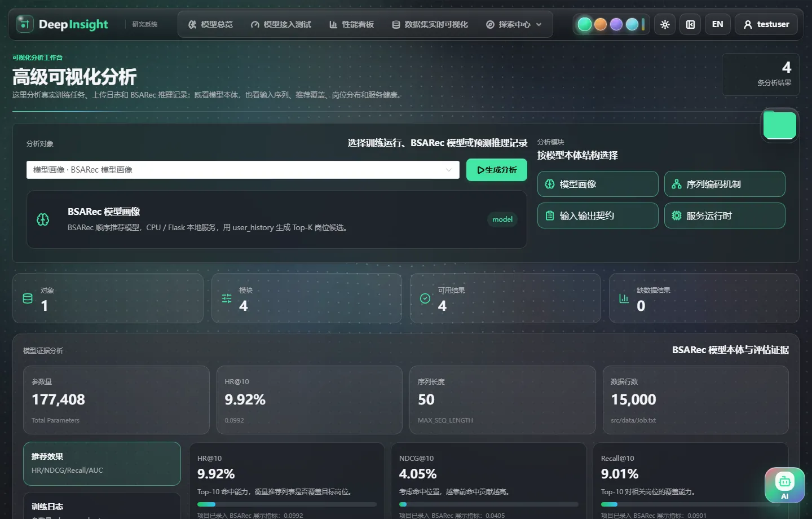Click the brain icon in 模型画像 button
Viewport: 812px width, 519px height.
point(550,184)
